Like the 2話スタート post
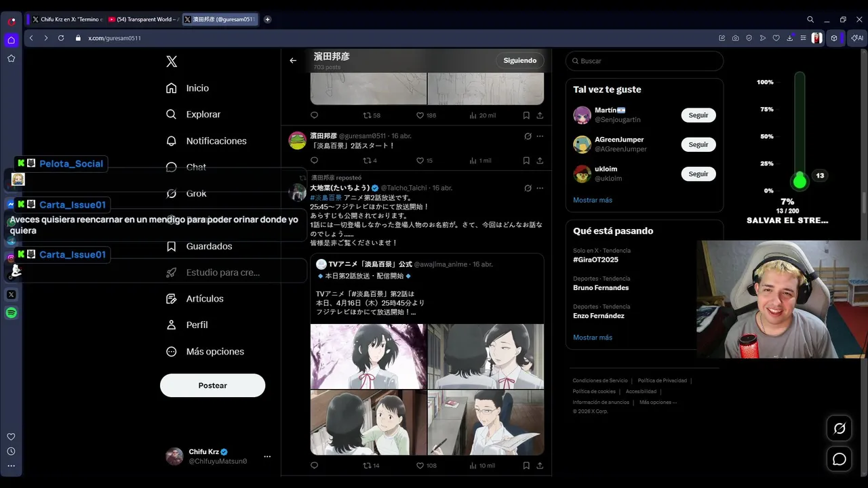 click(425, 161)
